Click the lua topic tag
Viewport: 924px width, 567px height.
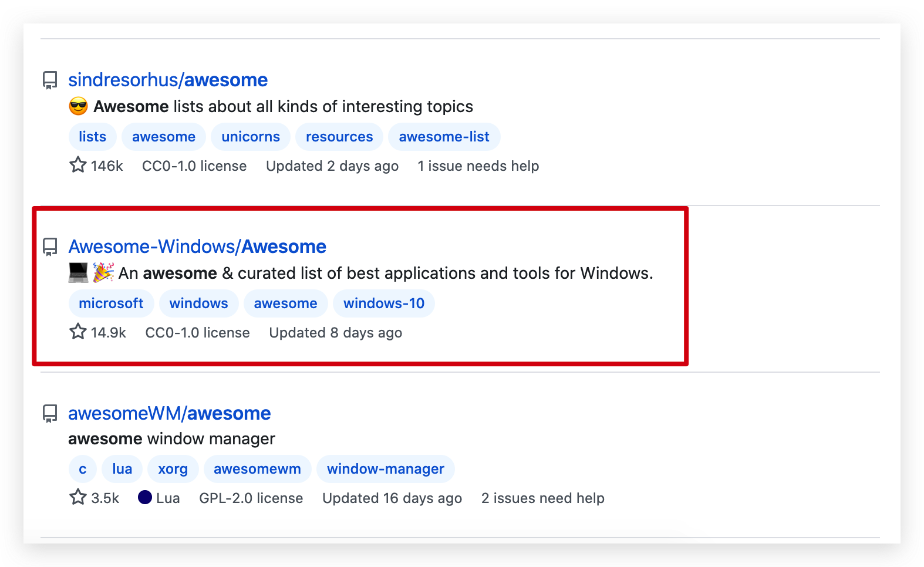point(122,469)
